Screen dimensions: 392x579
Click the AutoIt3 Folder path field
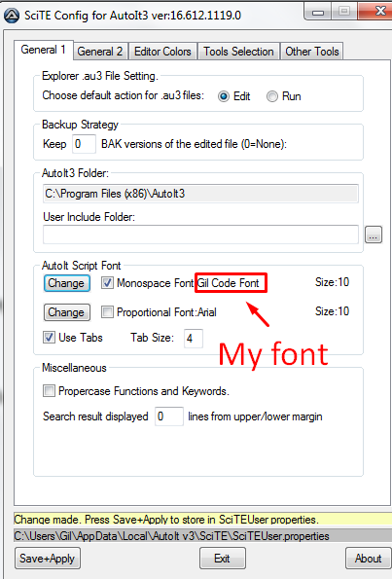200,194
